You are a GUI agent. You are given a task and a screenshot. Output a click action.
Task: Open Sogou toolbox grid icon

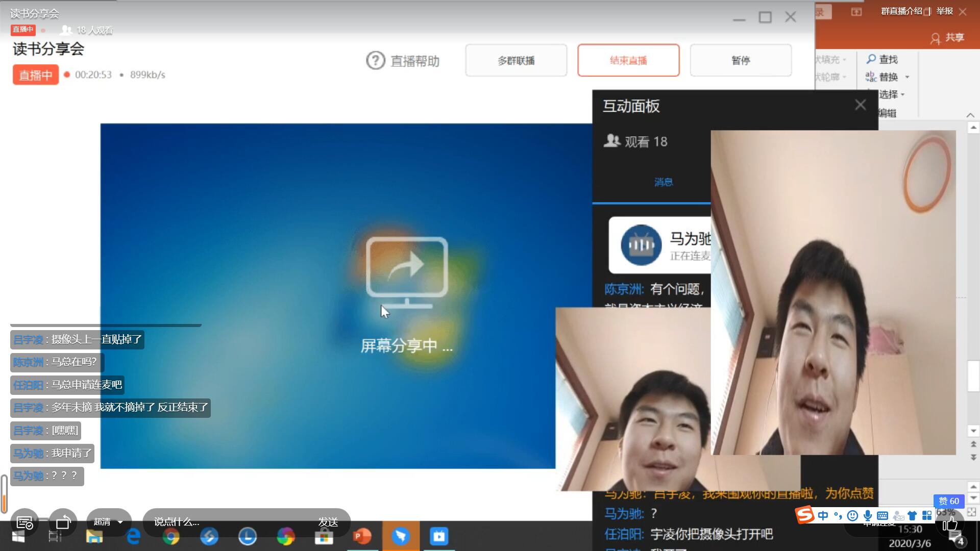pos(927,516)
